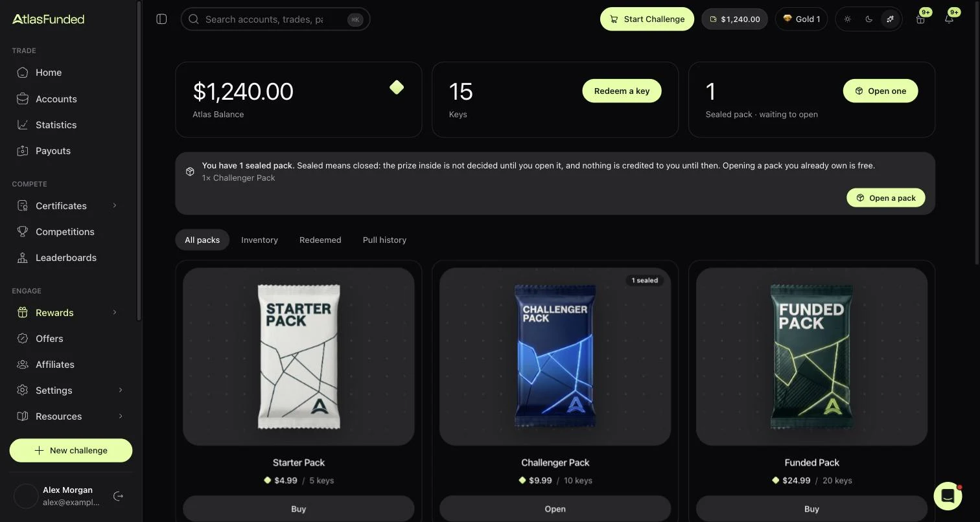980x522 pixels.
Task: Click Redeem a key button
Action: click(622, 91)
